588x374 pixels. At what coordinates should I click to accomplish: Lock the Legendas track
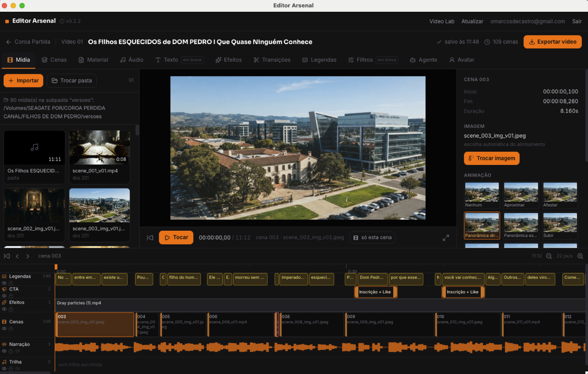tap(11, 283)
